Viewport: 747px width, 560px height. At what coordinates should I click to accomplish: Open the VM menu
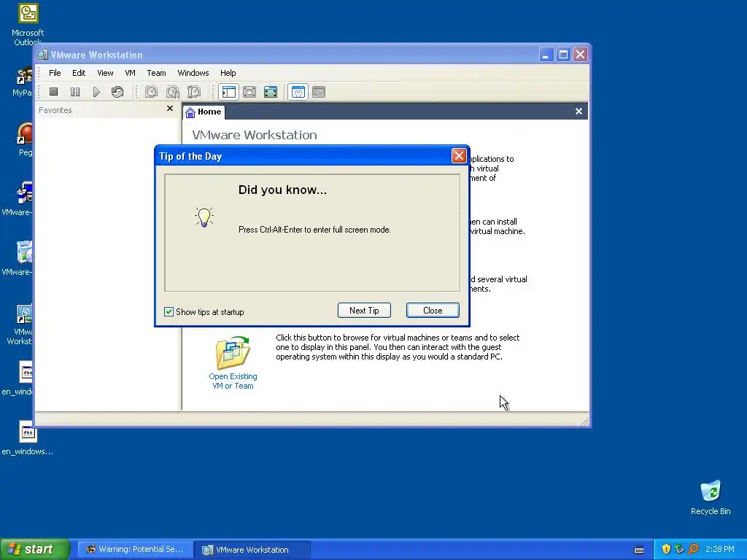click(x=130, y=73)
